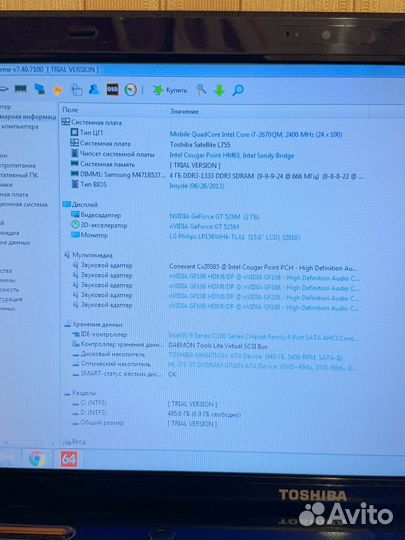
Task: Open the Insyde BIOS value link
Action: [x=197, y=186]
